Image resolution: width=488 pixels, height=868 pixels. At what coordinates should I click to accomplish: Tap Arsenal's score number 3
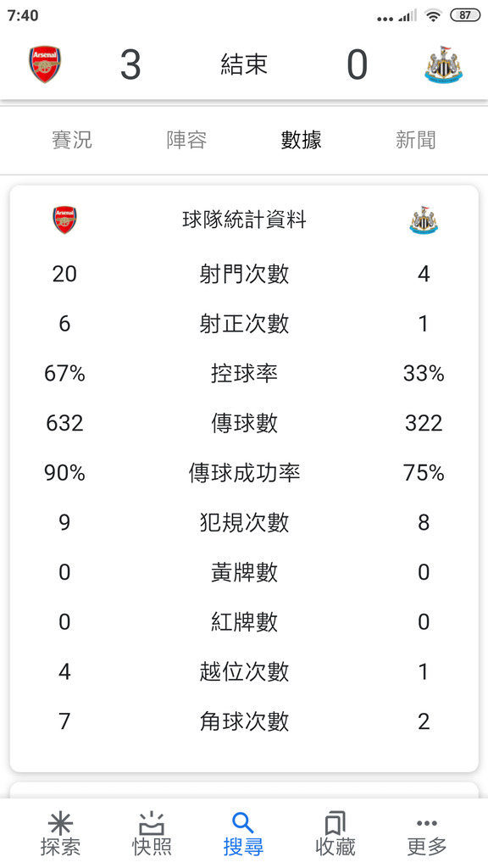pos(130,64)
